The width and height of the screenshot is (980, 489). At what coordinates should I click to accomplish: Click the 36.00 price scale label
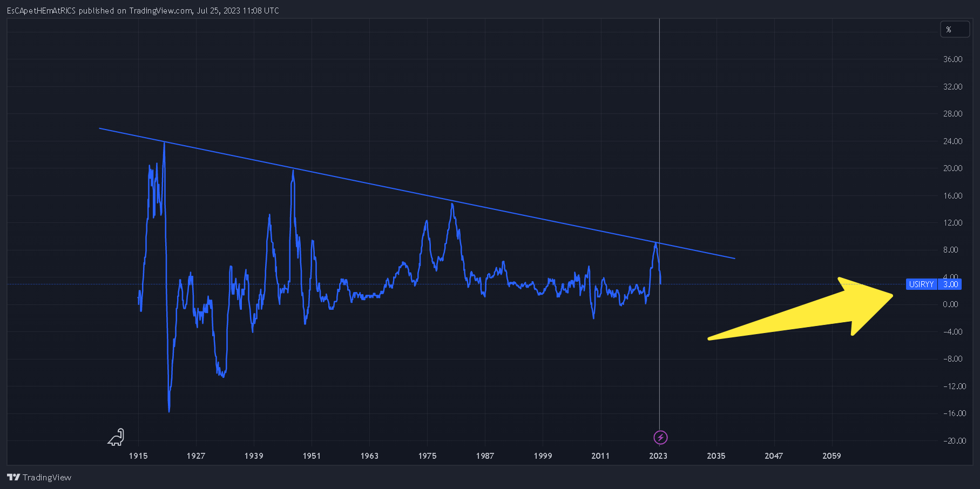tap(952, 59)
